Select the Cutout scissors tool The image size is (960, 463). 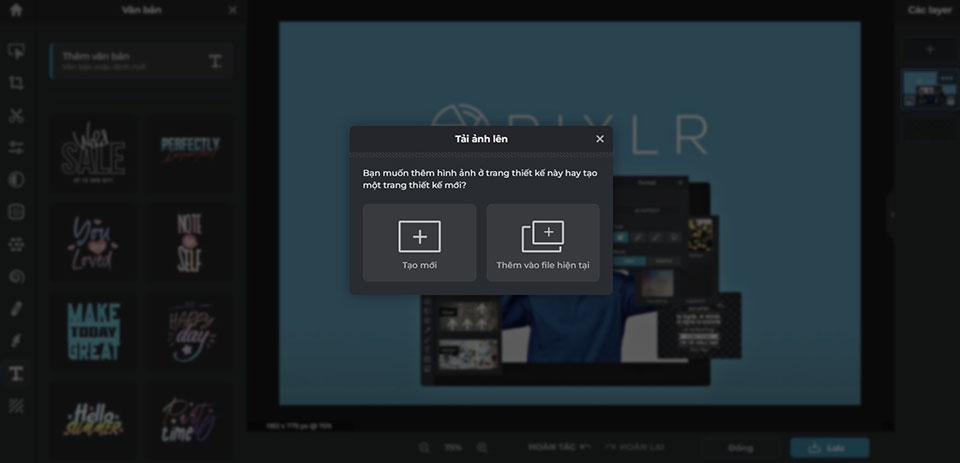click(x=16, y=115)
